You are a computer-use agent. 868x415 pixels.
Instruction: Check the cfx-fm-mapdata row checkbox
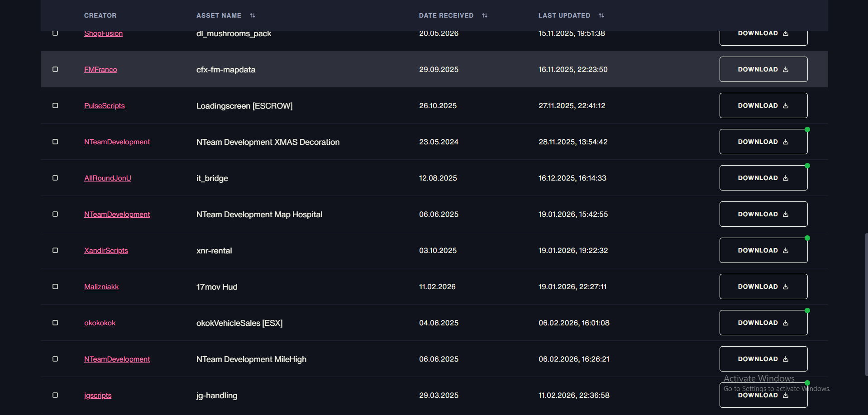pyautogui.click(x=55, y=69)
